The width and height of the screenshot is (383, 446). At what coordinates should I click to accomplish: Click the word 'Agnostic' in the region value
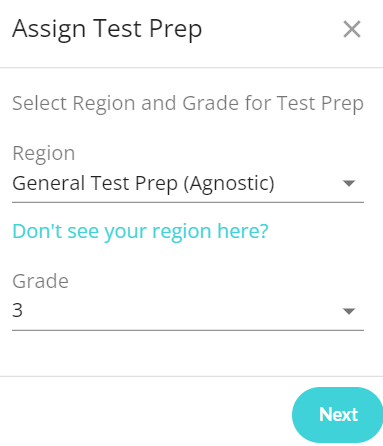pyautogui.click(x=229, y=184)
